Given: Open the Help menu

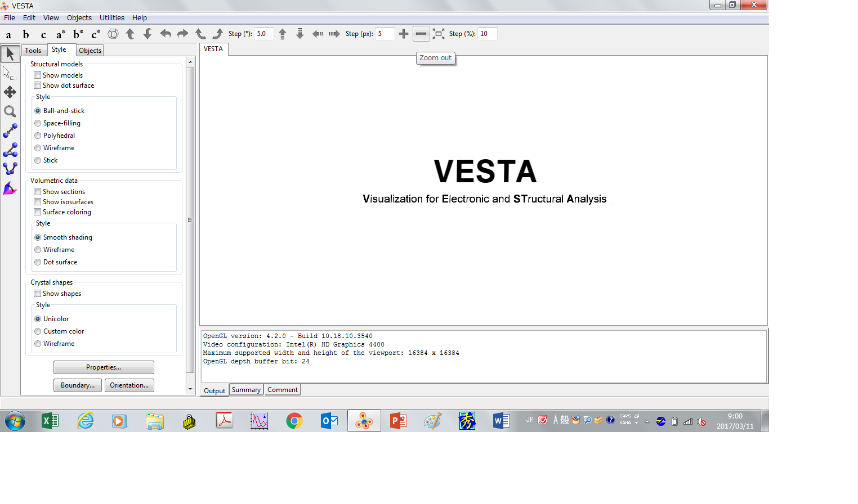Looking at the screenshot, I should 140,18.
